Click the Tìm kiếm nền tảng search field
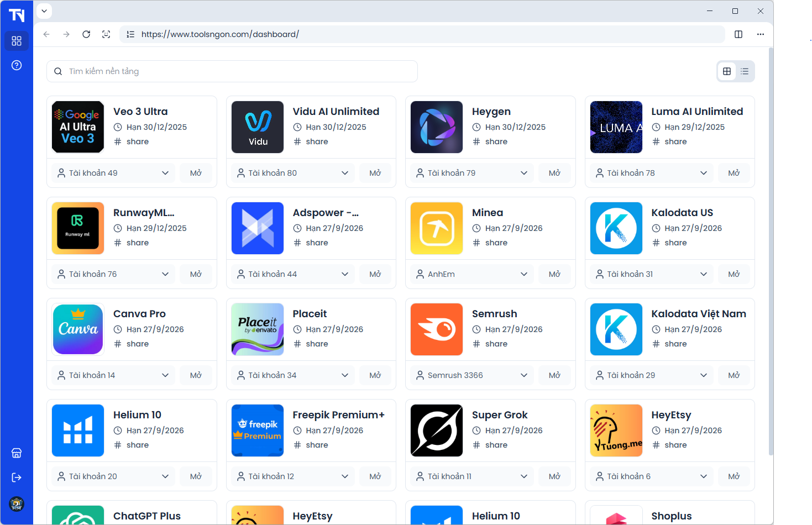This screenshot has width=812, height=525. tap(232, 71)
